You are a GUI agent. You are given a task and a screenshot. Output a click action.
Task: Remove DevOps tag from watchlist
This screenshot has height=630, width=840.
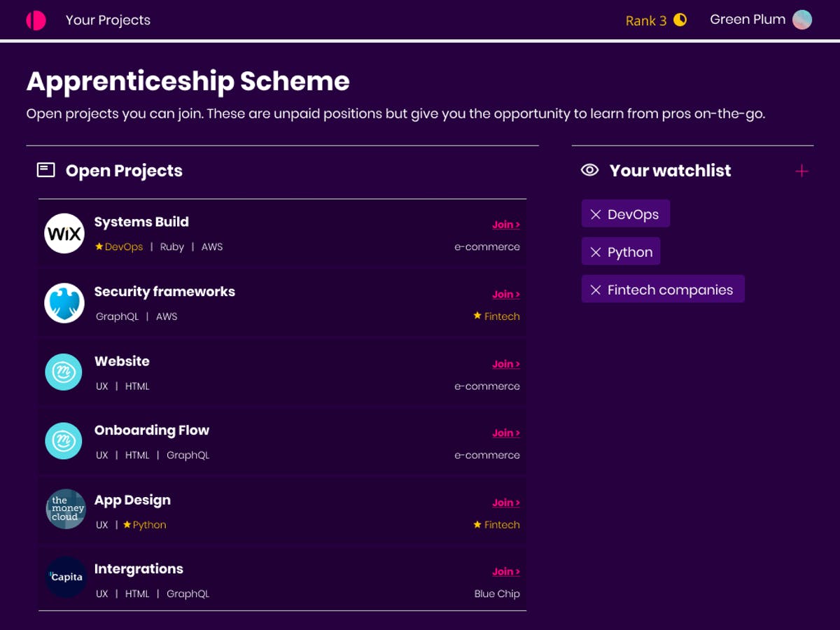click(x=596, y=214)
